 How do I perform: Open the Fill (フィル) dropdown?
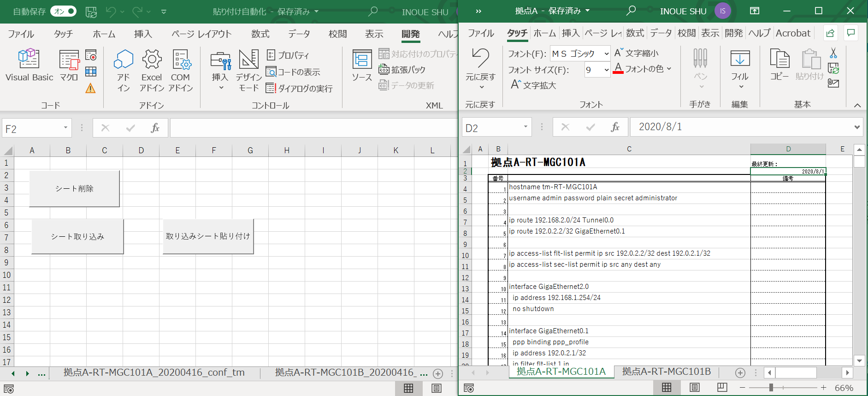[x=740, y=69]
